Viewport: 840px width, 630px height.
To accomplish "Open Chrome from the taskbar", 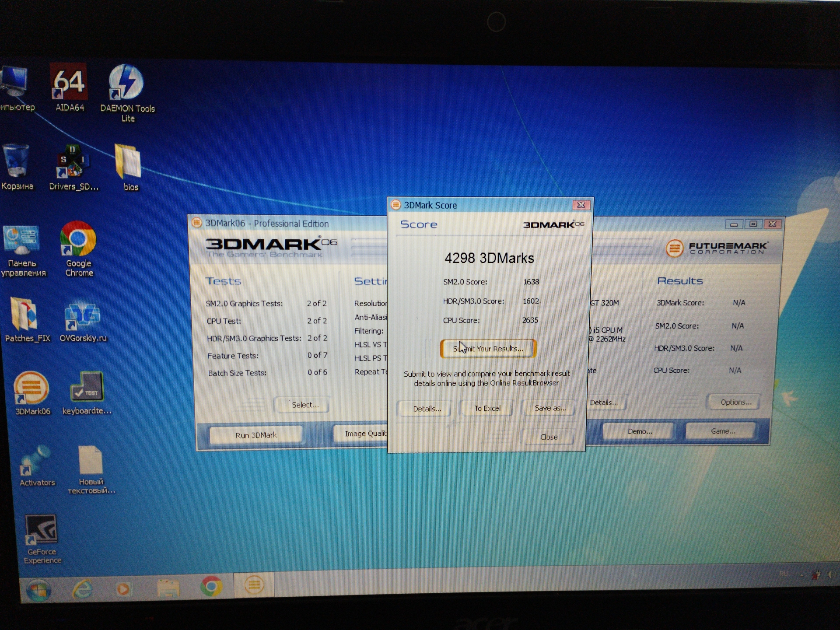I will [211, 587].
